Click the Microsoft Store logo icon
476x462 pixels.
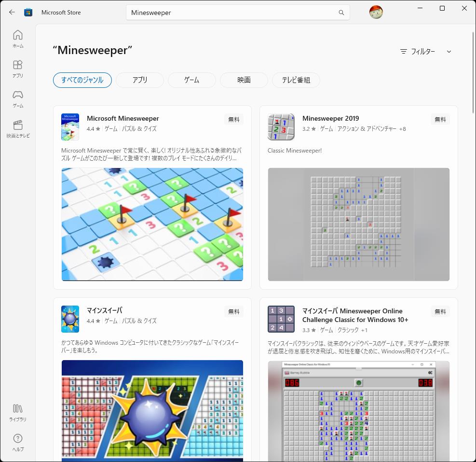(28, 12)
